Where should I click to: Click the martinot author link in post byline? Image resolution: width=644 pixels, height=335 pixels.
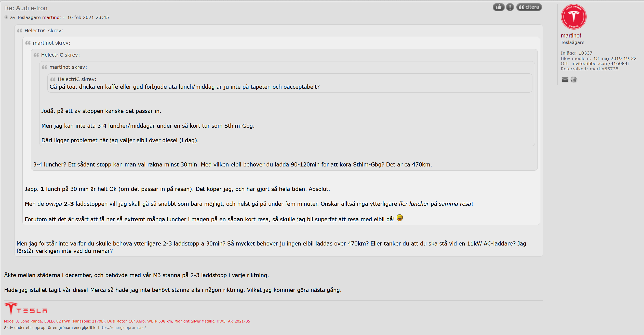pos(52,17)
